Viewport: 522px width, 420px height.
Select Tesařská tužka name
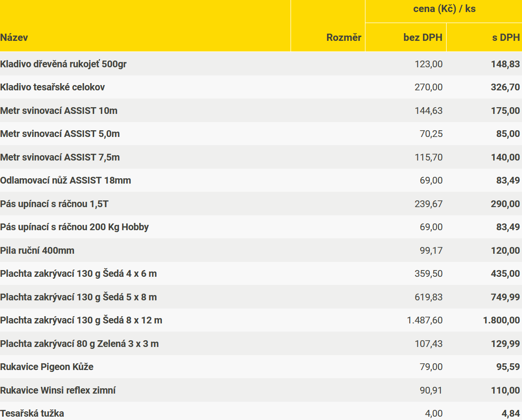click(x=32, y=414)
